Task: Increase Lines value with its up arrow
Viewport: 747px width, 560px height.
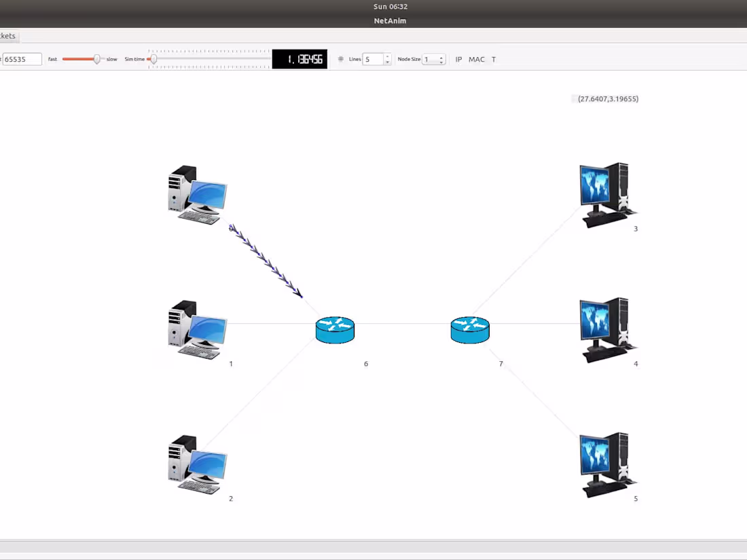Action: (x=388, y=56)
